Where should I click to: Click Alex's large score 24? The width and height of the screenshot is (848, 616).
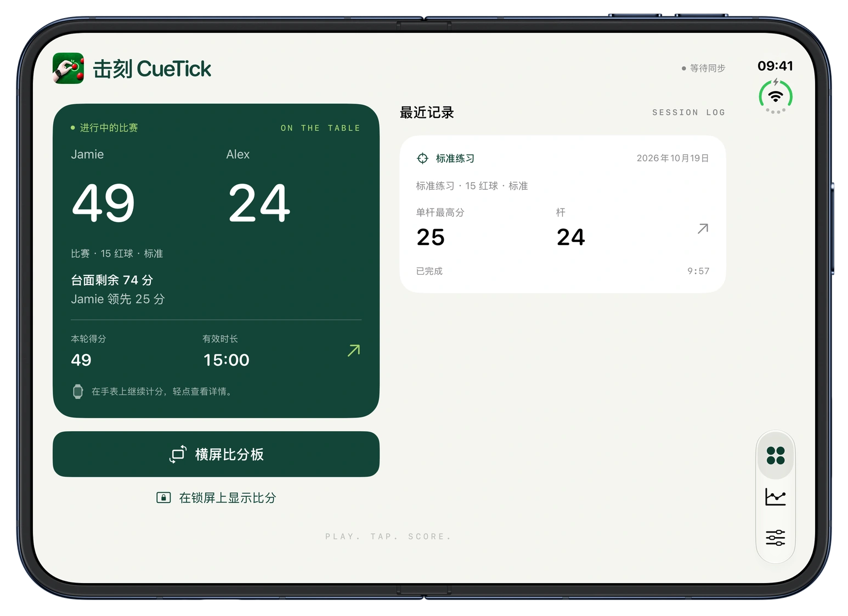pos(259,203)
